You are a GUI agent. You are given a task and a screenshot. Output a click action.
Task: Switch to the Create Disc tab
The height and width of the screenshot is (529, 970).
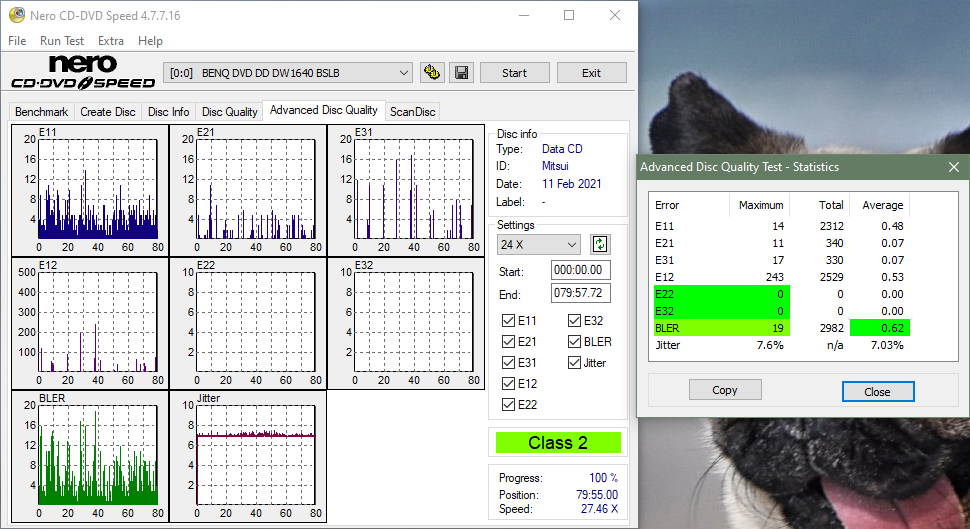(x=108, y=112)
